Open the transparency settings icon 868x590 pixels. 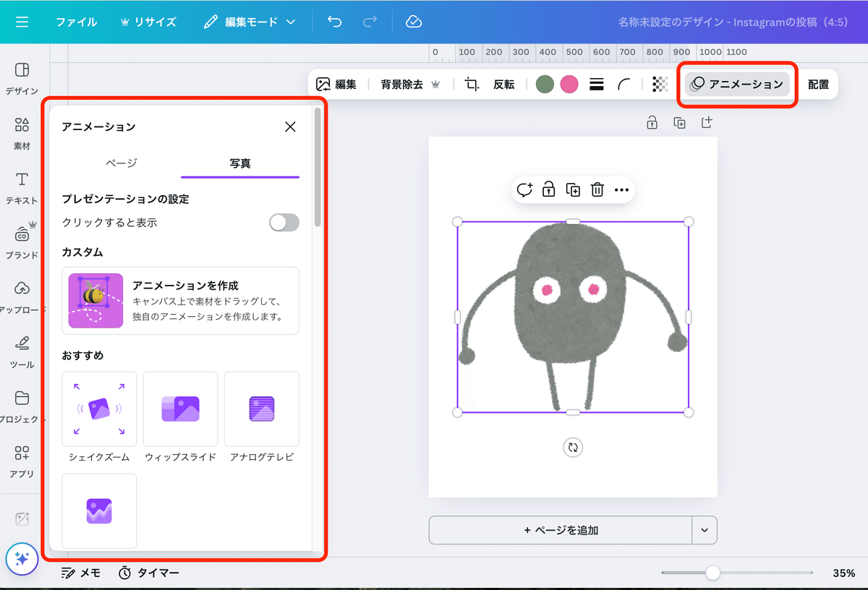pos(659,84)
